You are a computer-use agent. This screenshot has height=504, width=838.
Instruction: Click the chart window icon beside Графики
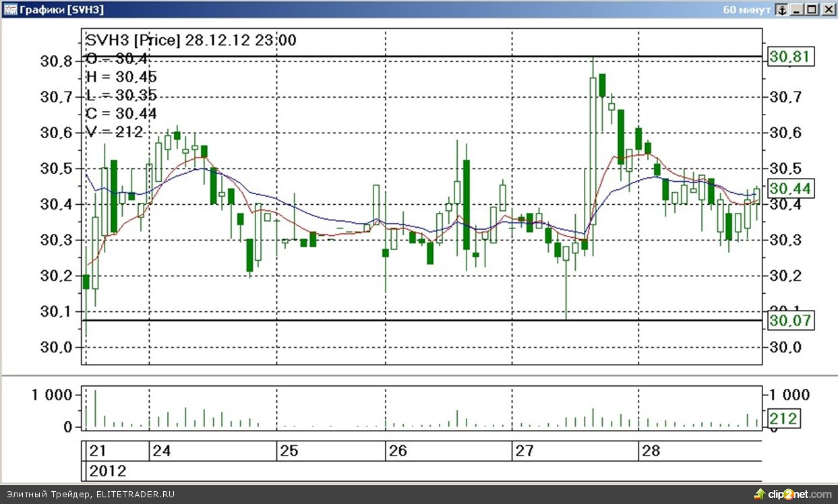click(10, 9)
